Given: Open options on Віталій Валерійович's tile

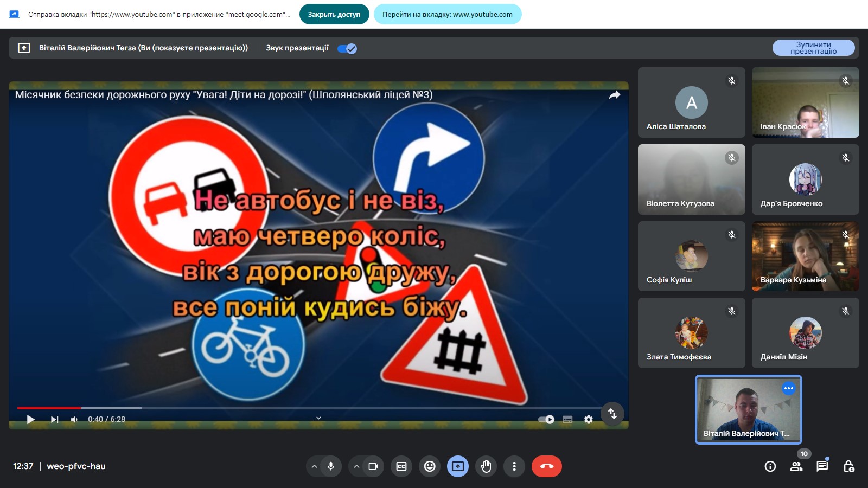Looking at the screenshot, I should click(x=788, y=388).
